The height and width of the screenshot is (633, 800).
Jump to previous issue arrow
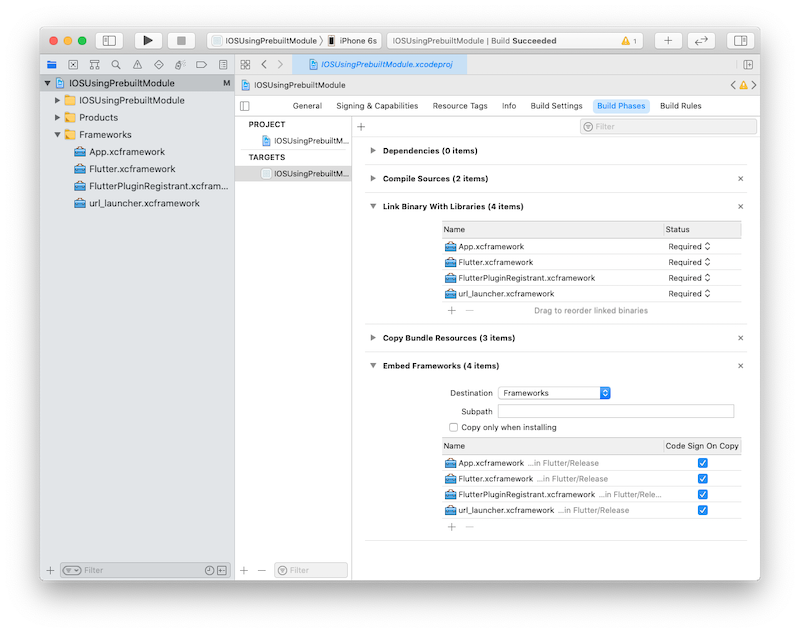tap(733, 85)
